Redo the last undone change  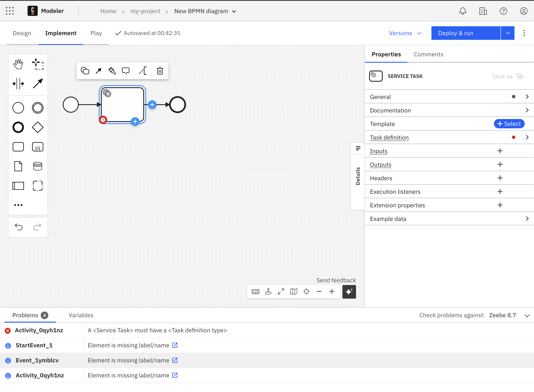click(x=37, y=227)
